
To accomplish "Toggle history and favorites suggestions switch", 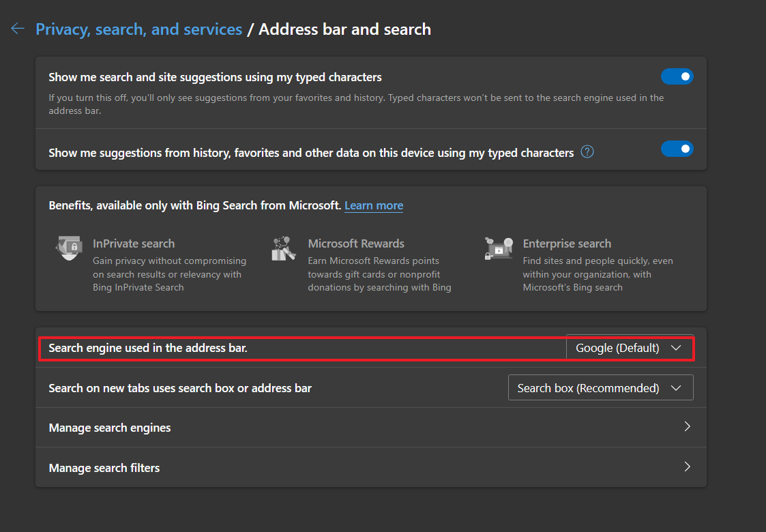I will [677, 149].
